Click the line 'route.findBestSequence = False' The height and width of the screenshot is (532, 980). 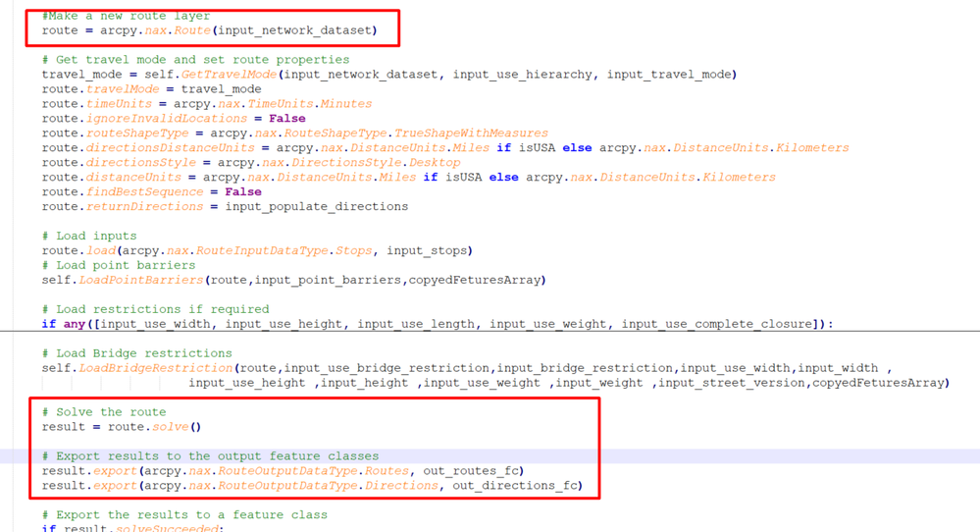coord(152,192)
